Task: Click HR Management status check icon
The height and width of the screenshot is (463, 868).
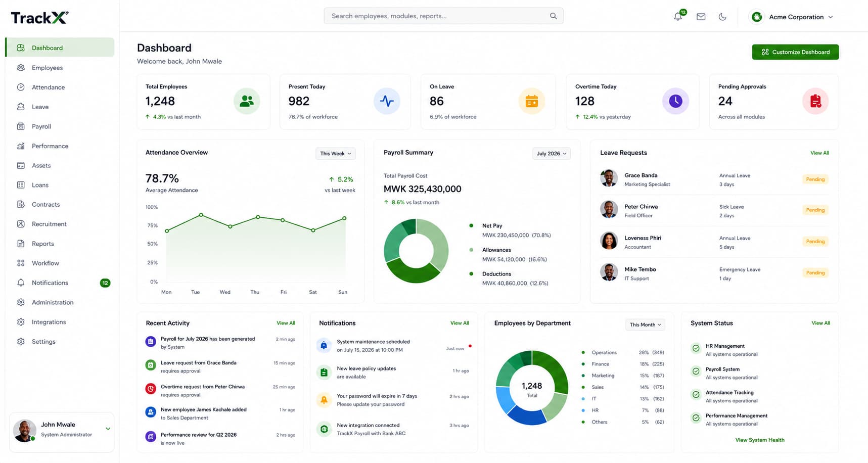Action: 696,348
